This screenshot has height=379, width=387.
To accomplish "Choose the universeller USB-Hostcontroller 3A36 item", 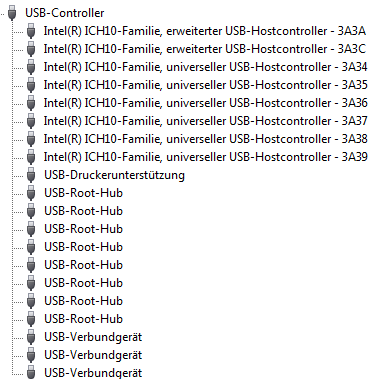I will (205, 103).
